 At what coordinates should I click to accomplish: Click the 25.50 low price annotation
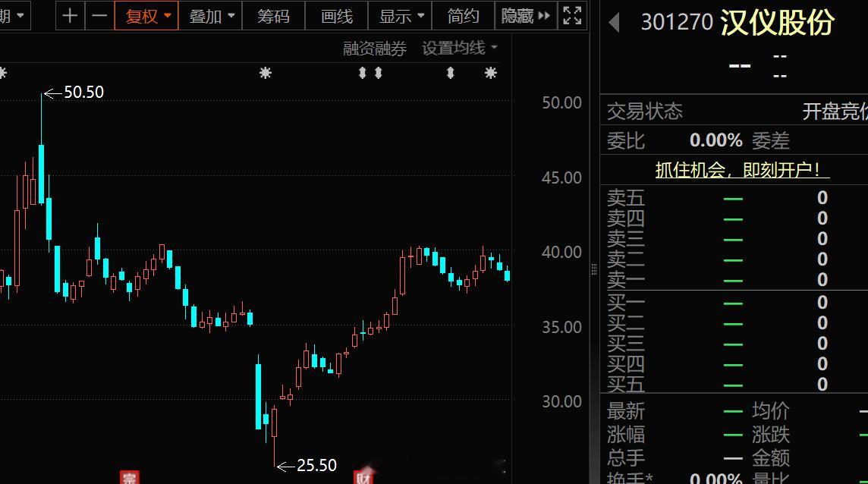click(x=316, y=465)
